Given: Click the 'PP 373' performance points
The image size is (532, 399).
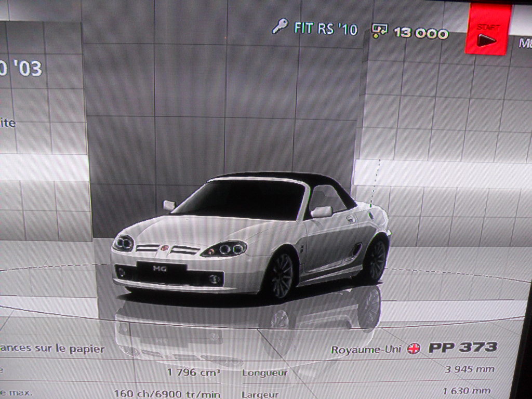Looking at the screenshot, I should pos(463,348).
